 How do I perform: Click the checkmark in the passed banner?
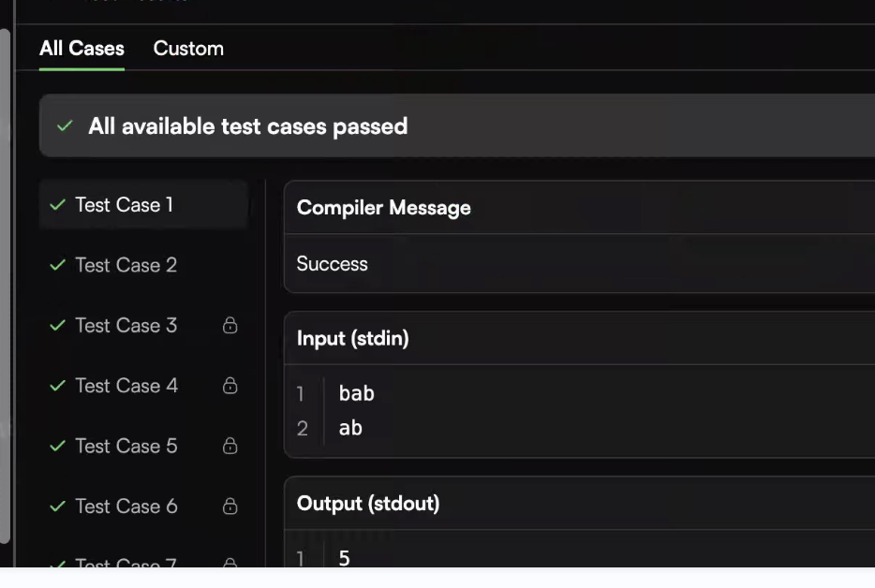pos(65,126)
